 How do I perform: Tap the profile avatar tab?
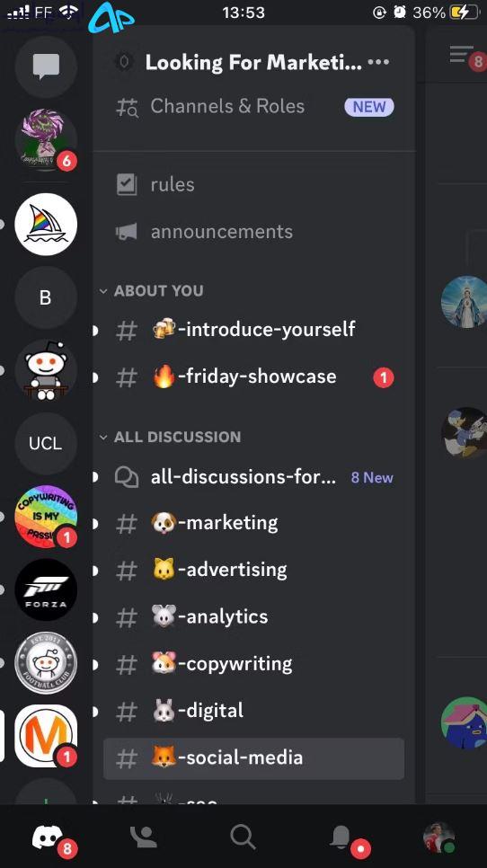point(438,837)
